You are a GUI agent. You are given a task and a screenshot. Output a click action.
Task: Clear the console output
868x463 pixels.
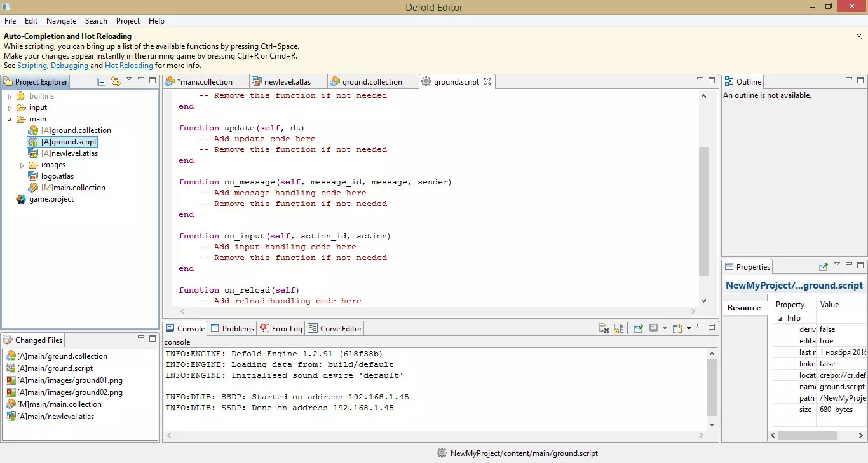(604, 328)
